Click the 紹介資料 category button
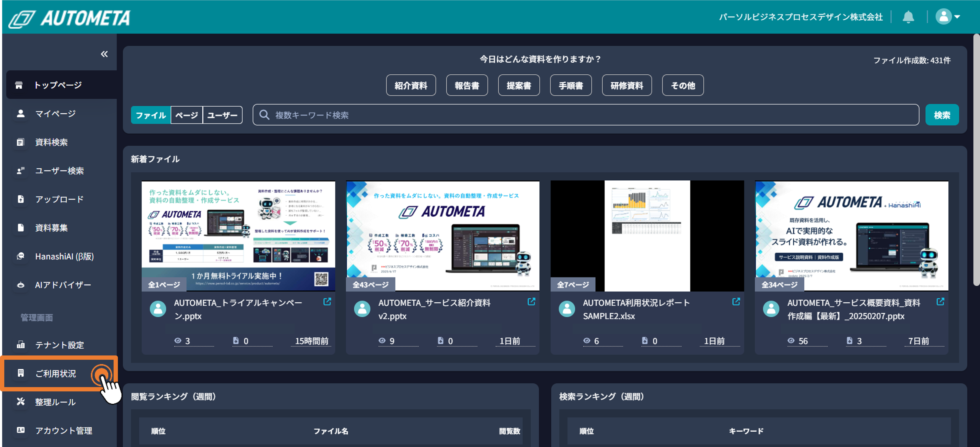 (410, 85)
